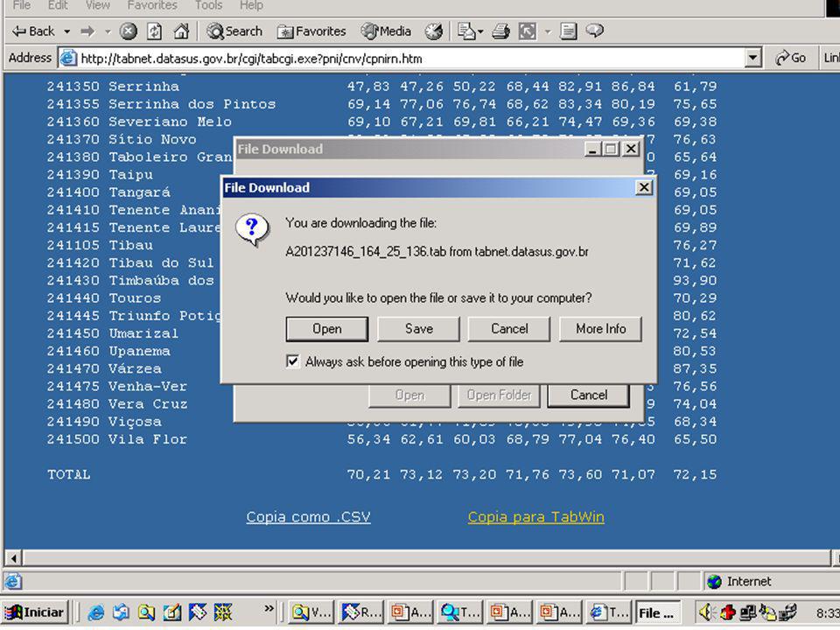Open the Favorites menu in the menu bar
Screen dimensions: 840x630
(x=152, y=5)
